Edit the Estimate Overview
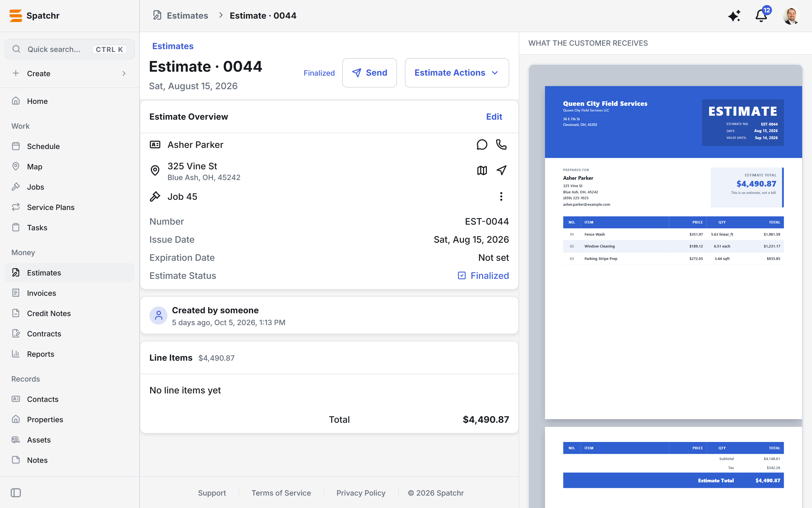This screenshot has height=508, width=812. (494, 117)
